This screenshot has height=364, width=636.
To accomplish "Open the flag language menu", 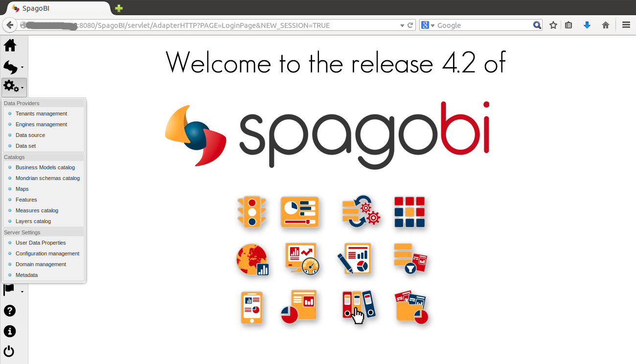I will pyautogui.click(x=13, y=290).
